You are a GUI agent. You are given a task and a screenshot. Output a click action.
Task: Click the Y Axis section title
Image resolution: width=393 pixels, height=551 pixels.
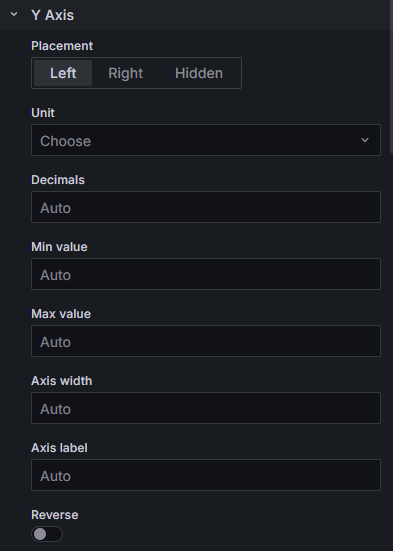(53, 15)
